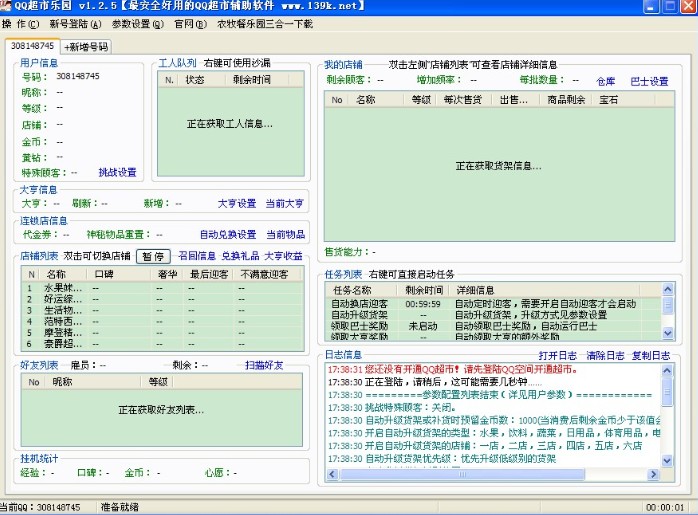This screenshot has height=515, width=698.
Task: Click the 挑战设置 link
Action: point(117,172)
